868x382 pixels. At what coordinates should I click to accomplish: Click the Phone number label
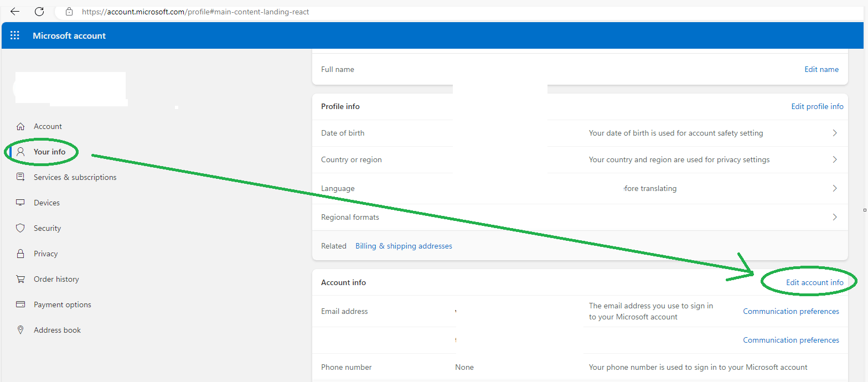[x=347, y=367]
